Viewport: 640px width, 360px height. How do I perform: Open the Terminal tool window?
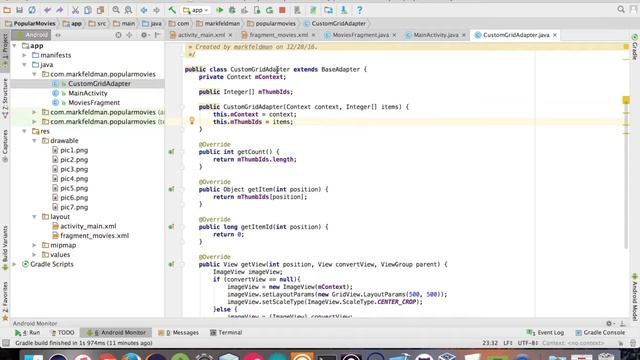tap(226, 333)
